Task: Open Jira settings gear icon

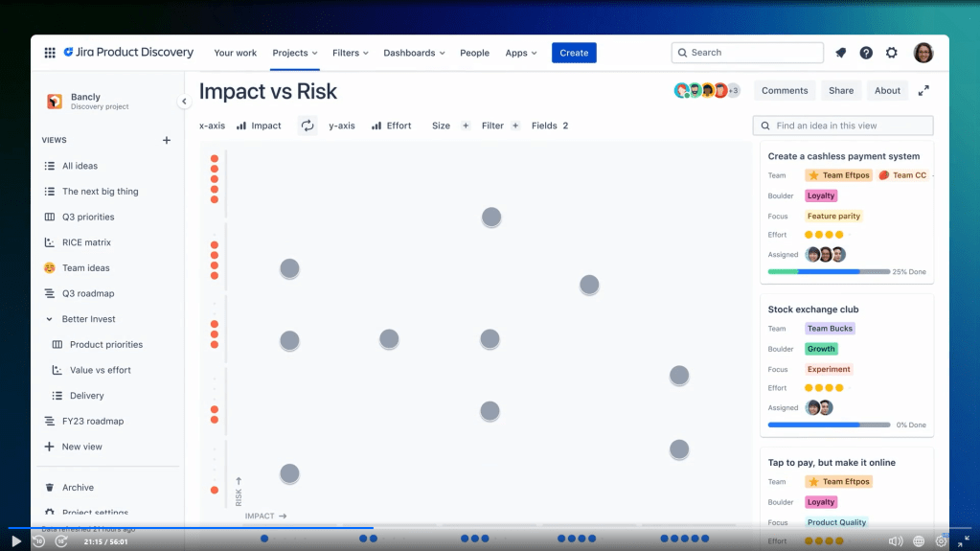Action: [x=892, y=53]
